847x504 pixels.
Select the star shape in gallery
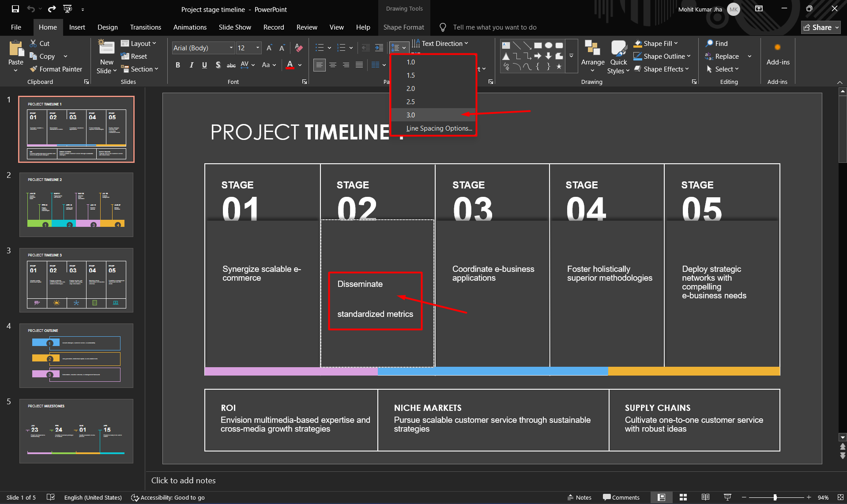[x=559, y=67]
